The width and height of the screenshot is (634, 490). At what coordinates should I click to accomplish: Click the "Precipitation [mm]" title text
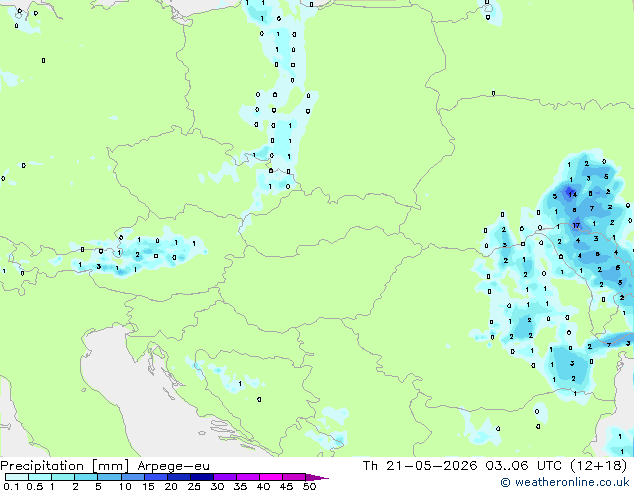65,466
